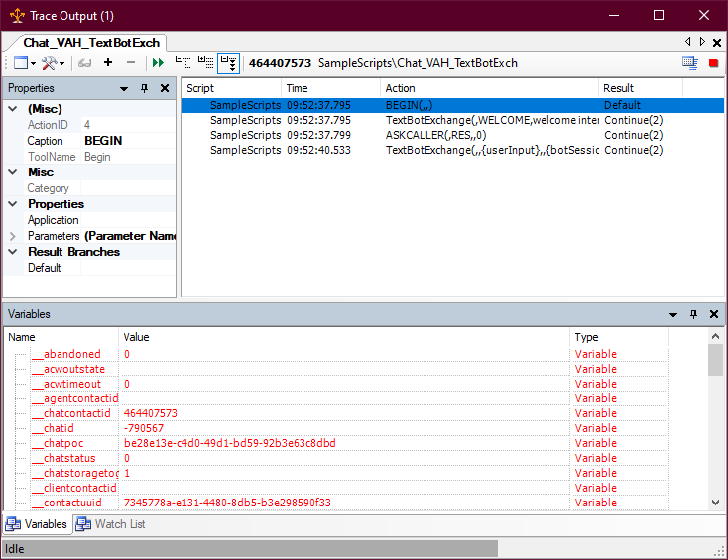The image size is (728, 560).
Task: Click the Value column header in Variables
Action: pos(343,337)
